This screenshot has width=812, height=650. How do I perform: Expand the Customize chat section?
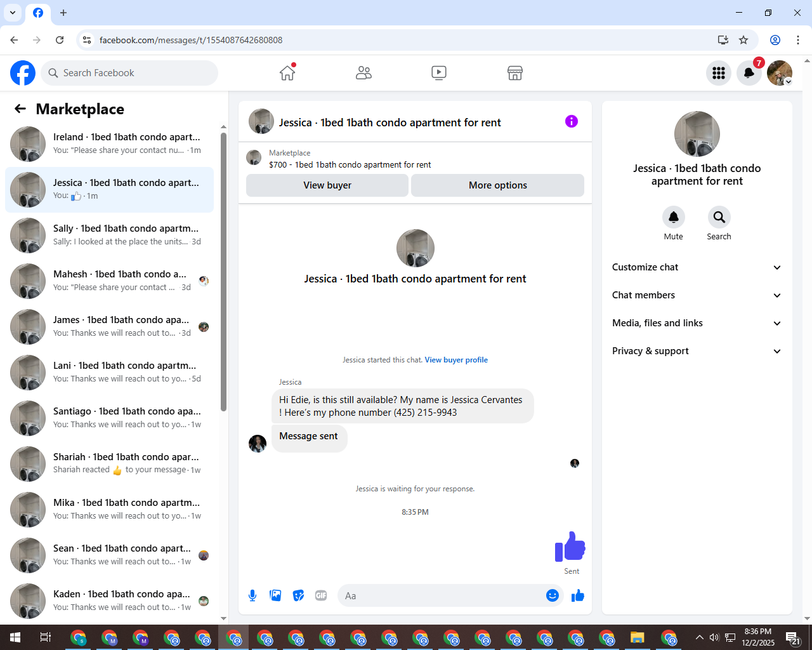(697, 267)
